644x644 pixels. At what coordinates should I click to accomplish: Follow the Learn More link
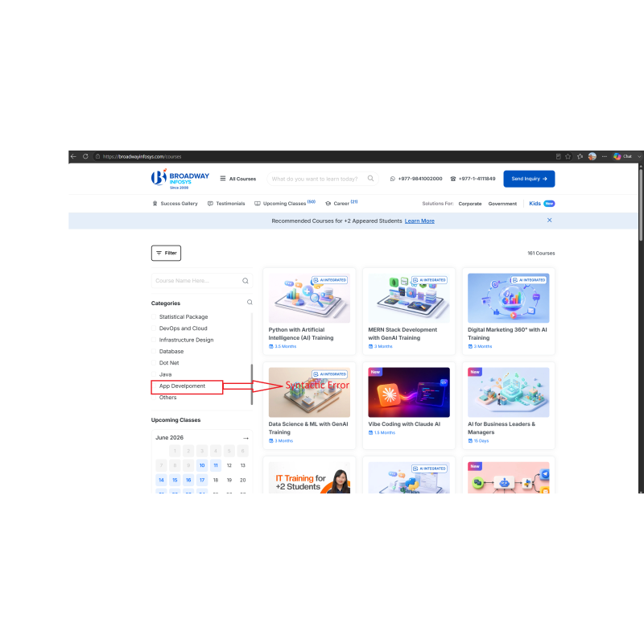(x=419, y=221)
